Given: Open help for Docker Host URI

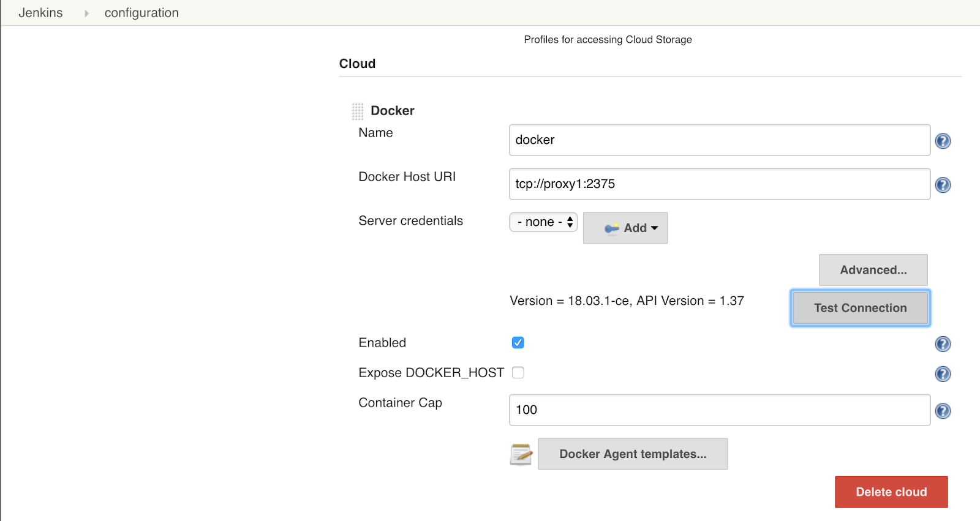Looking at the screenshot, I should (943, 185).
